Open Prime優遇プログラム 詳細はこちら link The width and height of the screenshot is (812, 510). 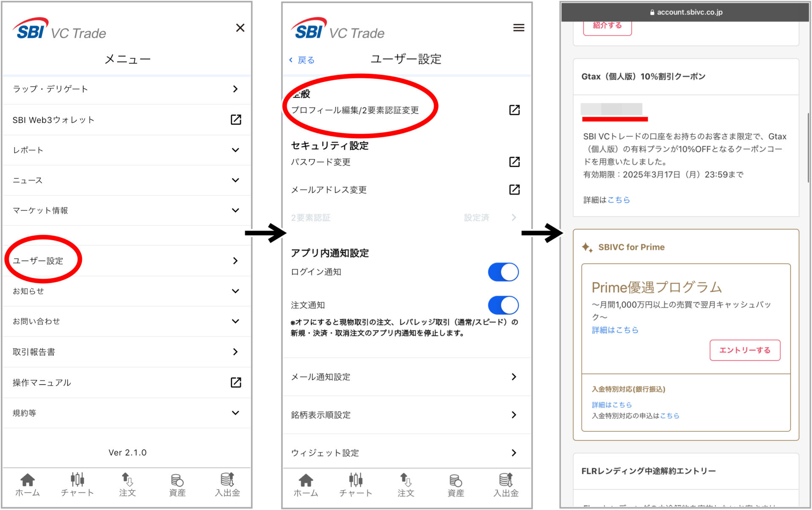tap(615, 330)
